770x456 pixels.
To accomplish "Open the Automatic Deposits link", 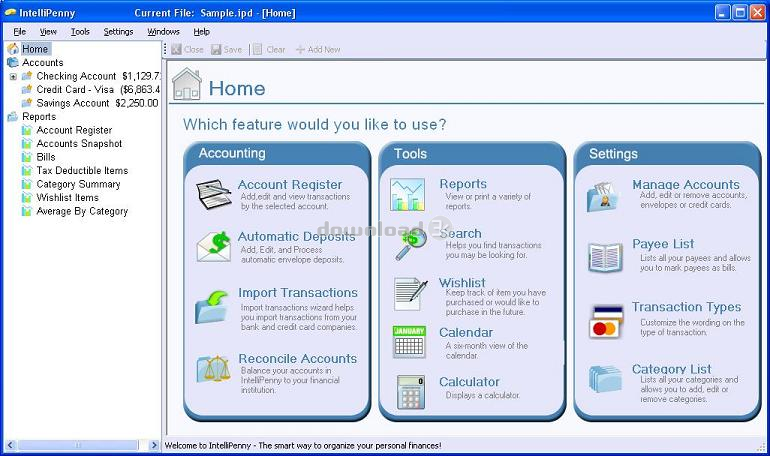I will [x=296, y=236].
